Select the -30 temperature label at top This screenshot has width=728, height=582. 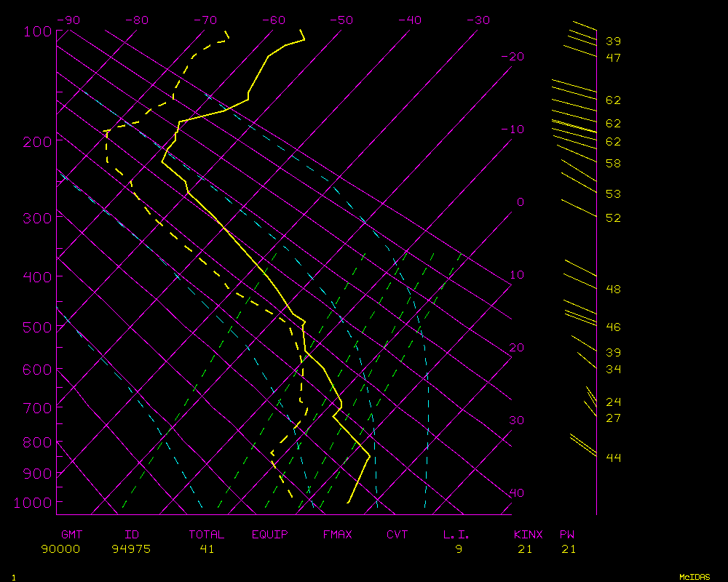(477, 20)
